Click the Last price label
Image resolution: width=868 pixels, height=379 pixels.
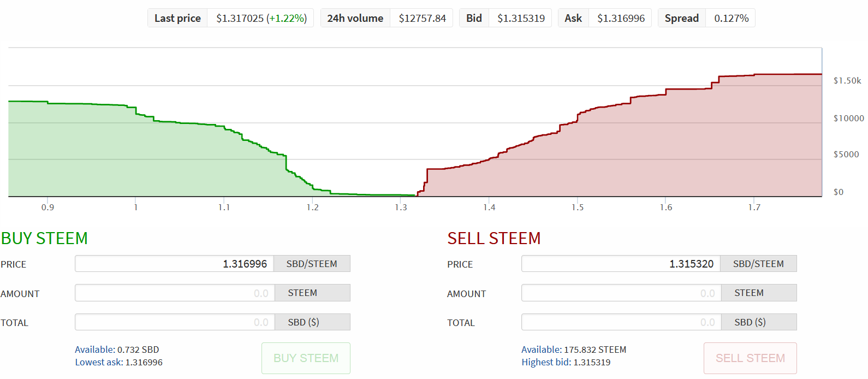click(177, 18)
